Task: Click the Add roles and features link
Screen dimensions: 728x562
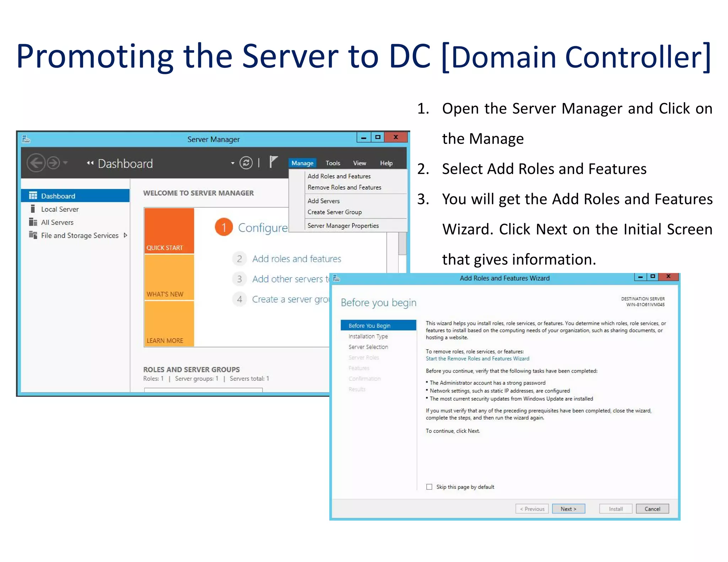Action: [296, 259]
